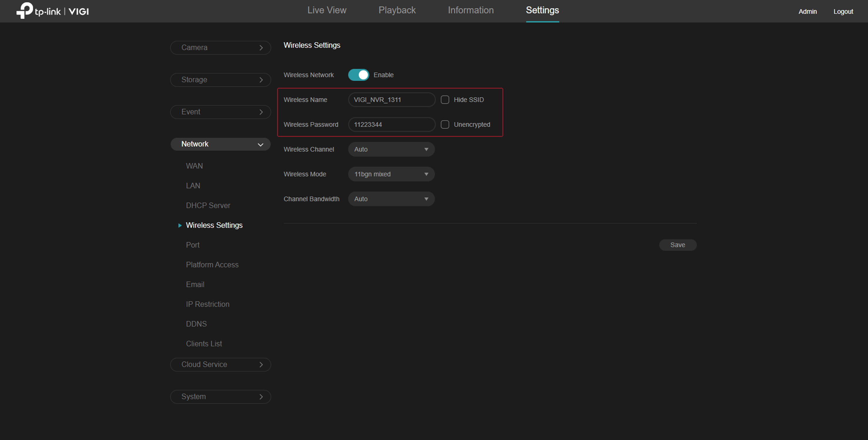Click the Admin account link
The image size is (868, 440).
807,11
